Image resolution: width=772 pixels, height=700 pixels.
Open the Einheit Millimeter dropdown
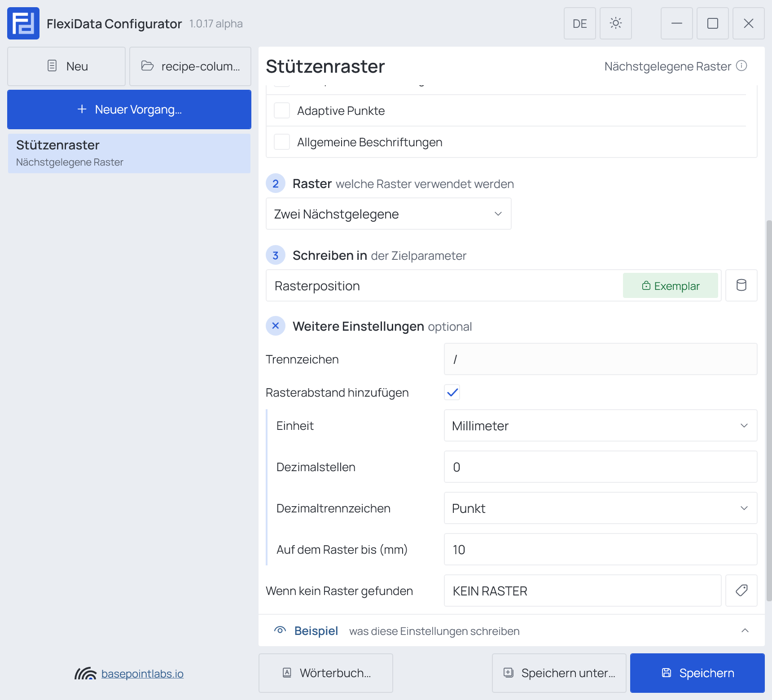[x=601, y=425]
